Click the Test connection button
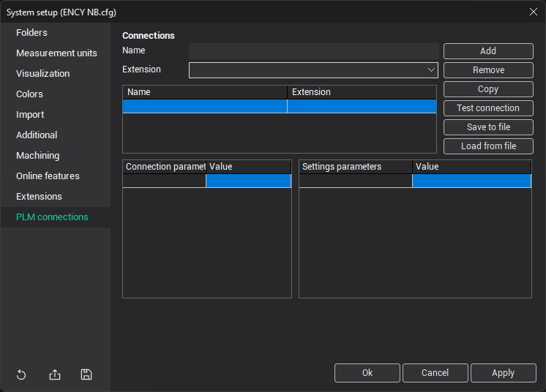 pyautogui.click(x=488, y=108)
